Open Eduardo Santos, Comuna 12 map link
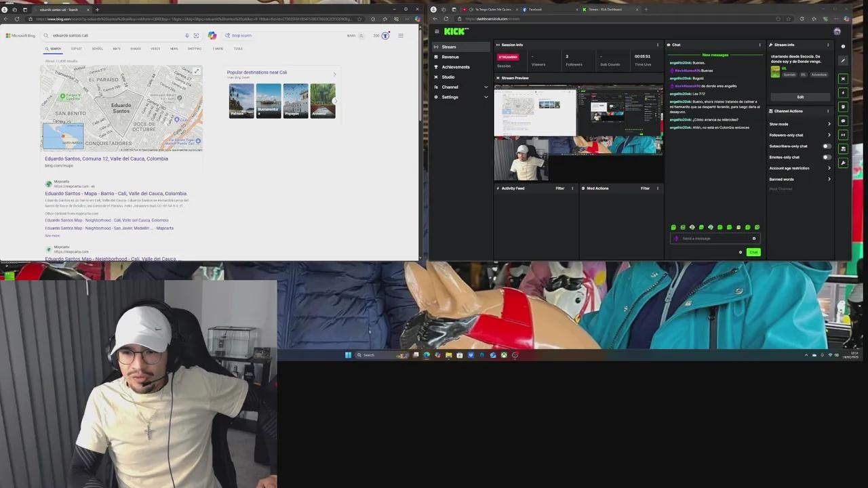The height and width of the screenshot is (488, 868). [106, 159]
